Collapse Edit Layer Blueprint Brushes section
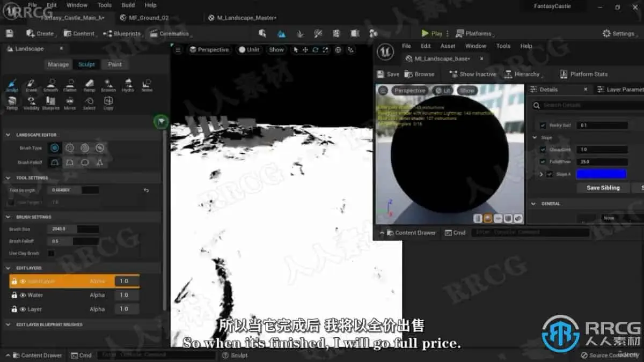This screenshot has width=644, height=362. point(9,324)
